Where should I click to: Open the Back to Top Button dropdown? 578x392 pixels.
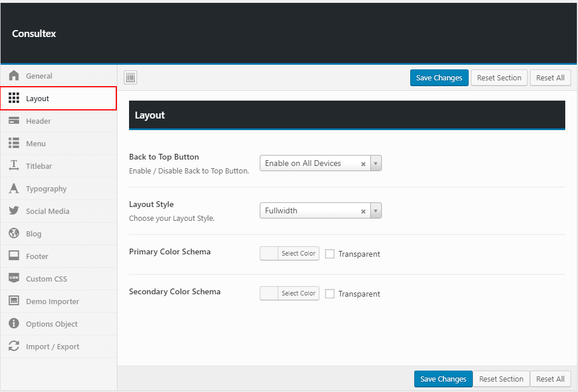coord(312,164)
